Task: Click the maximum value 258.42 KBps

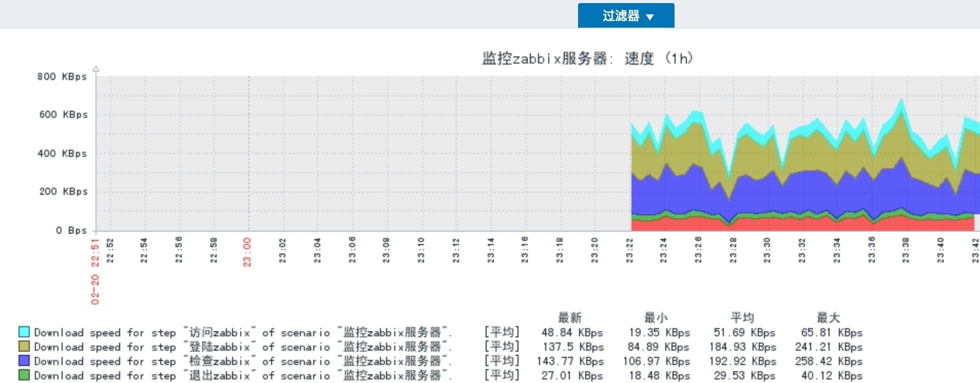Action: tap(829, 361)
